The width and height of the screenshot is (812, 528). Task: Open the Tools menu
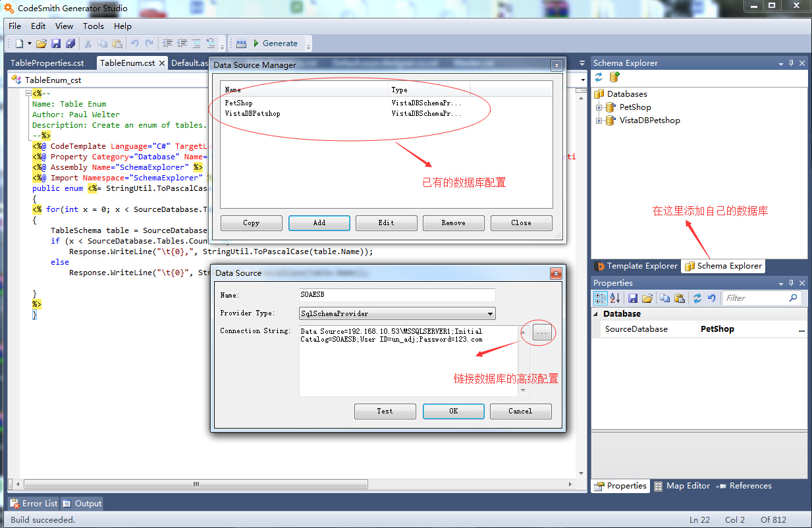coord(93,26)
